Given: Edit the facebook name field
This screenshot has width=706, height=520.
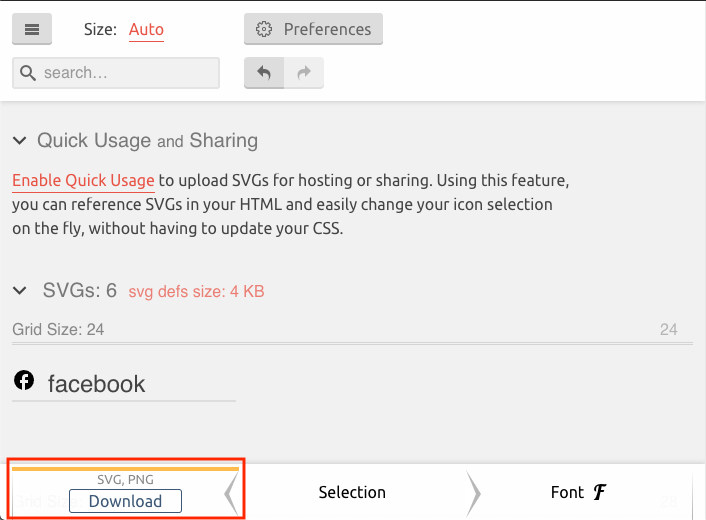Looking at the screenshot, I should pyautogui.click(x=141, y=384).
